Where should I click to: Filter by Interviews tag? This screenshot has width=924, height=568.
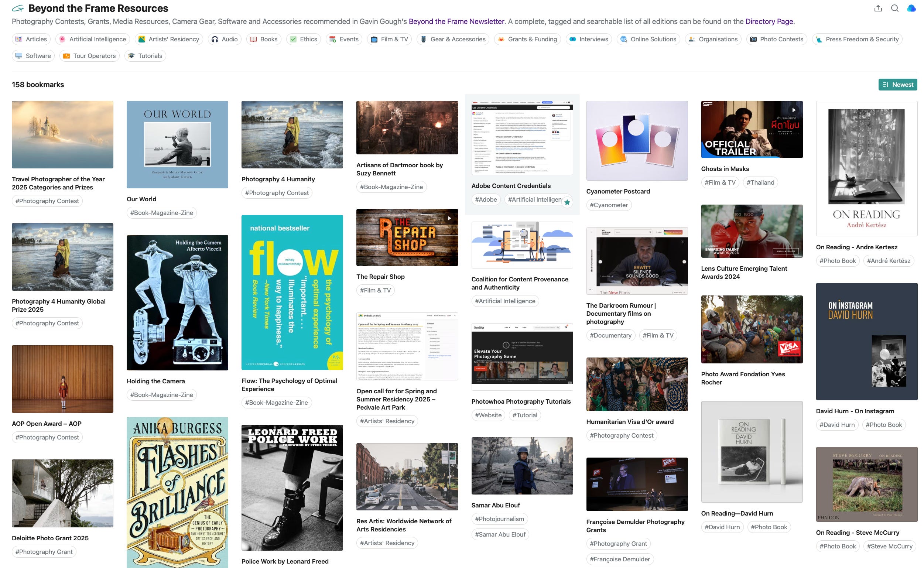pyautogui.click(x=589, y=39)
